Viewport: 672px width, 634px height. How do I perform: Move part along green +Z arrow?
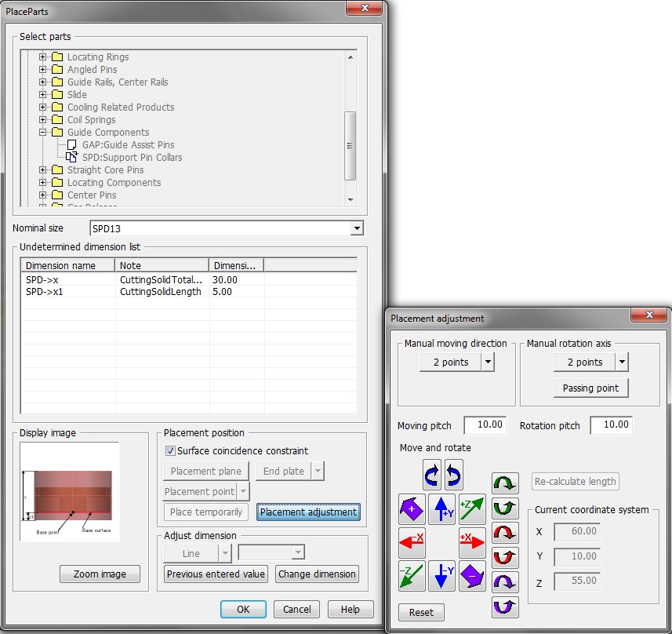[472, 508]
